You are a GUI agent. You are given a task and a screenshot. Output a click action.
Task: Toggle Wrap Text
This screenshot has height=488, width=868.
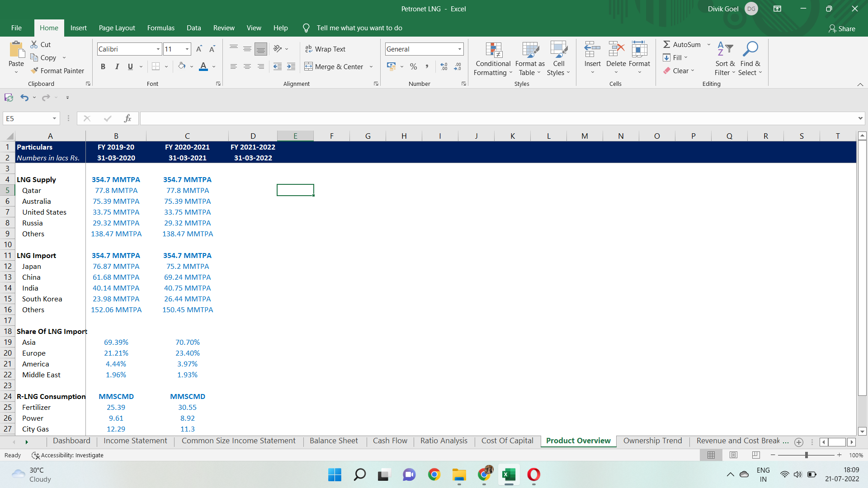tap(325, 49)
